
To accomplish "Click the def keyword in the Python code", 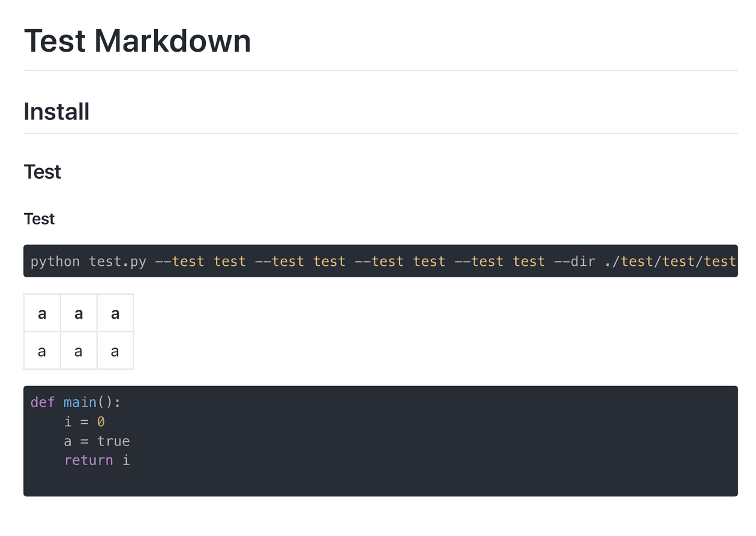I will pyautogui.click(x=43, y=402).
